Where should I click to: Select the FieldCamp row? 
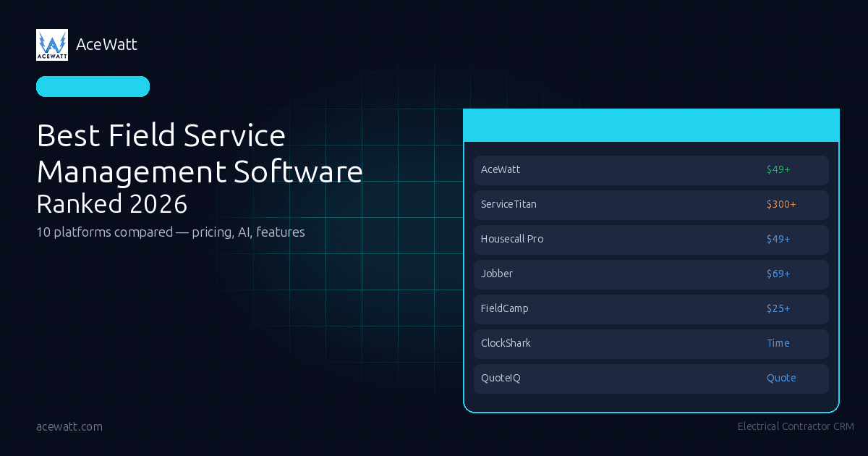[651, 309]
